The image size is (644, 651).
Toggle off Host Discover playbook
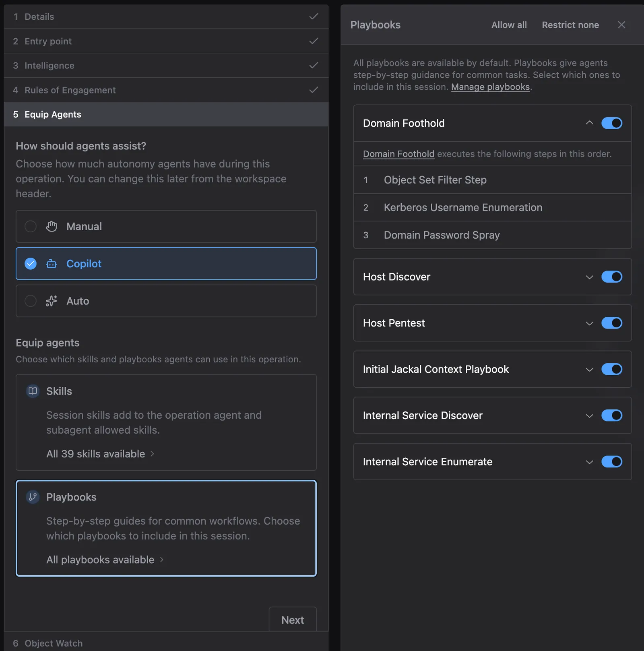click(x=612, y=277)
